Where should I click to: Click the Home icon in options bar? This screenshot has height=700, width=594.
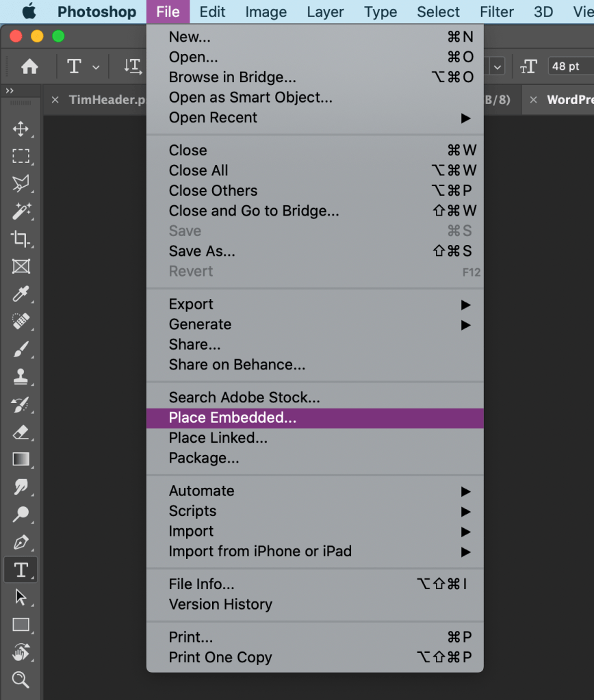point(29,66)
